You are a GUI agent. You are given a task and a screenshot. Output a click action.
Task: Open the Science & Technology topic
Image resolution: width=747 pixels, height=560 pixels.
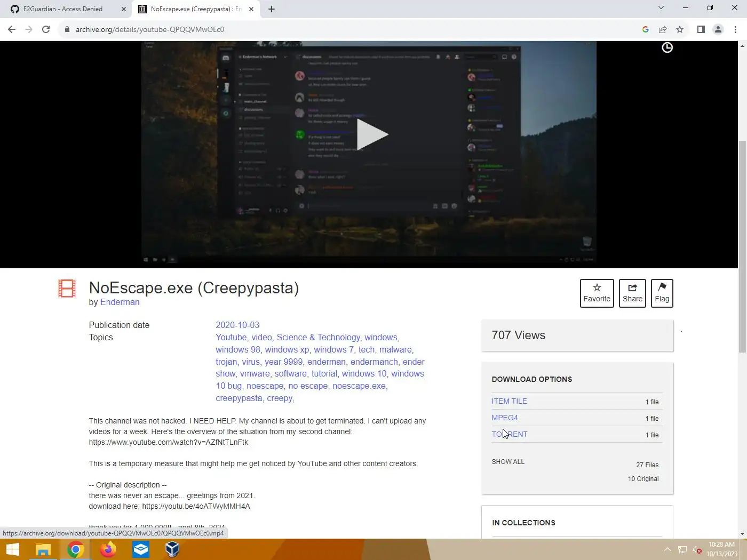pos(318,337)
